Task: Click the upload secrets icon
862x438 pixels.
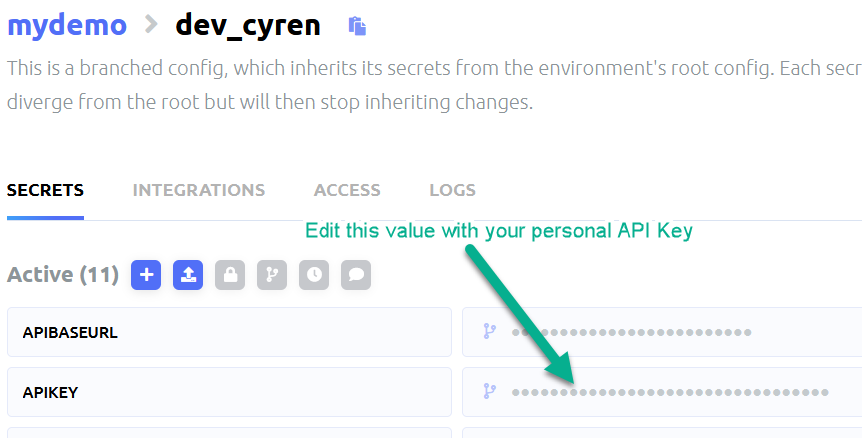Action: (x=188, y=275)
